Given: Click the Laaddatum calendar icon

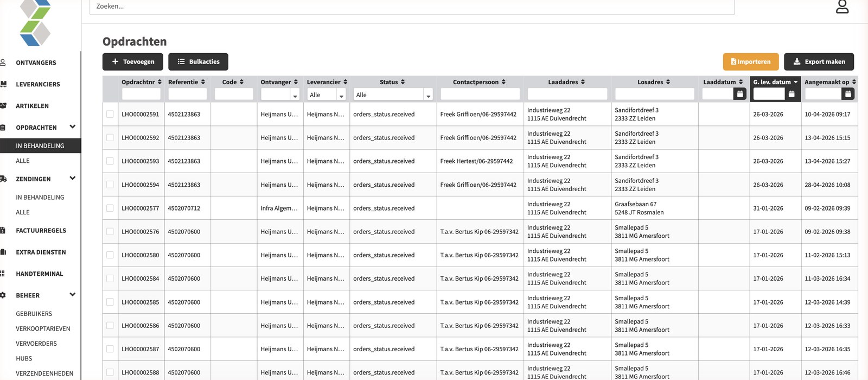Looking at the screenshot, I should coord(739,94).
